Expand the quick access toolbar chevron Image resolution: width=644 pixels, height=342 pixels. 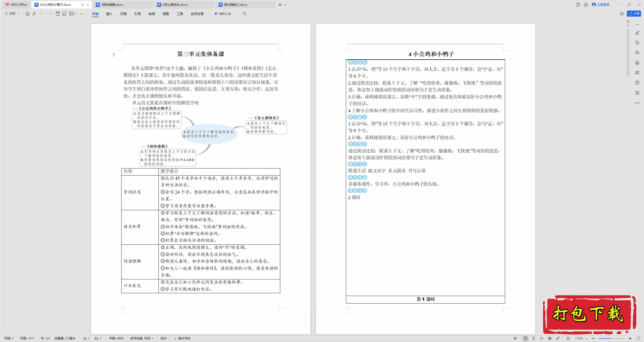[82, 14]
